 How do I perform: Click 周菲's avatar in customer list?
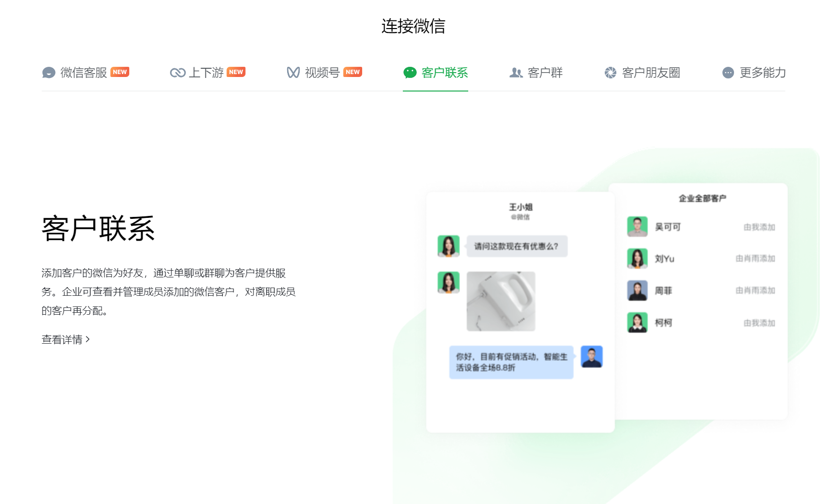pyautogui.click(x=637, y=290)
